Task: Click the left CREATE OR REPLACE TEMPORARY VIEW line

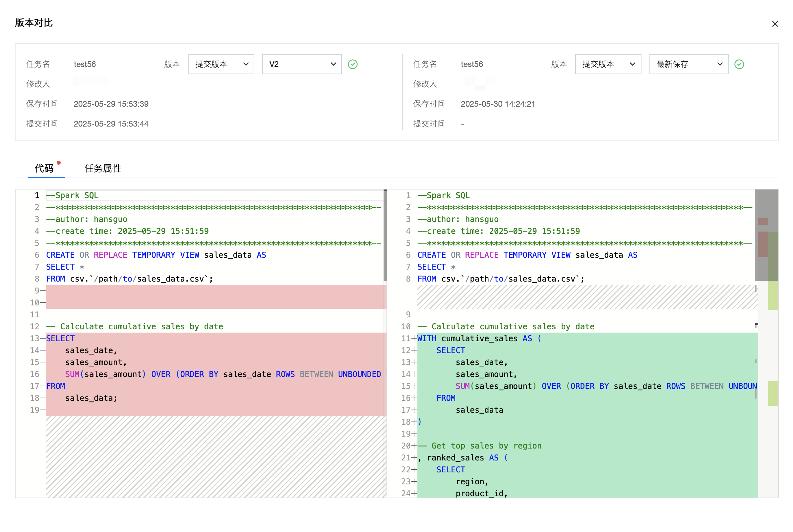Action: [156, 255]
